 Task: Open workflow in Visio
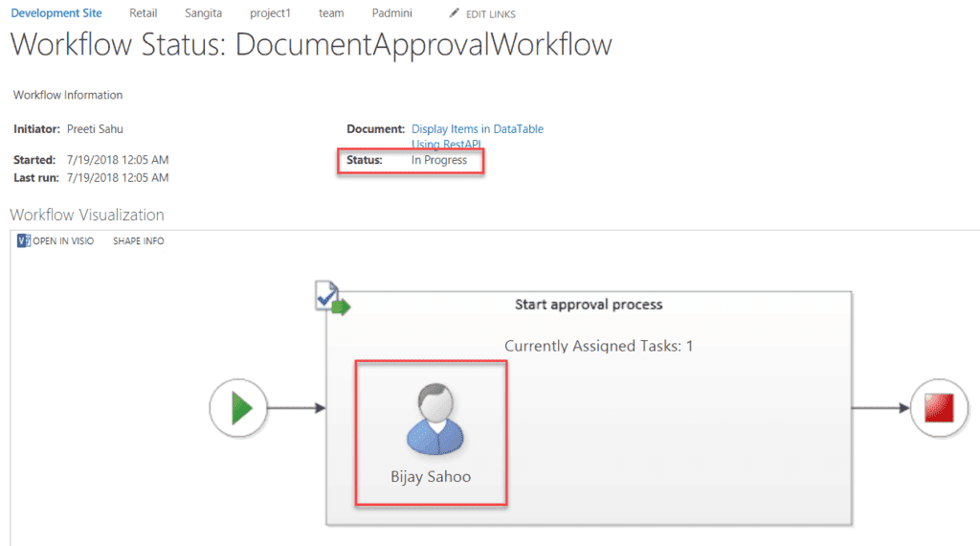[56, 240]
